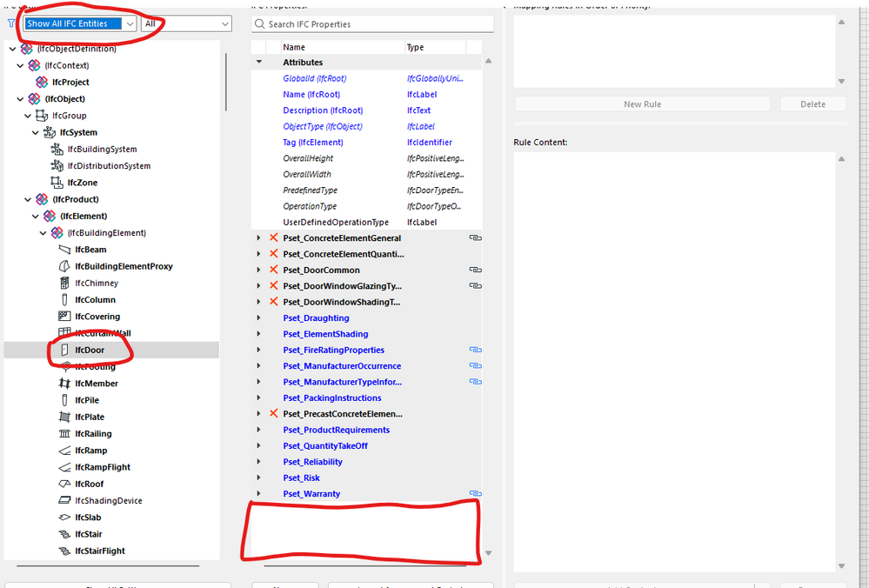Collapse the IfcGroup tree node
Image resolution: width=869 pixels, height=588 pixels.
point(28,116)
